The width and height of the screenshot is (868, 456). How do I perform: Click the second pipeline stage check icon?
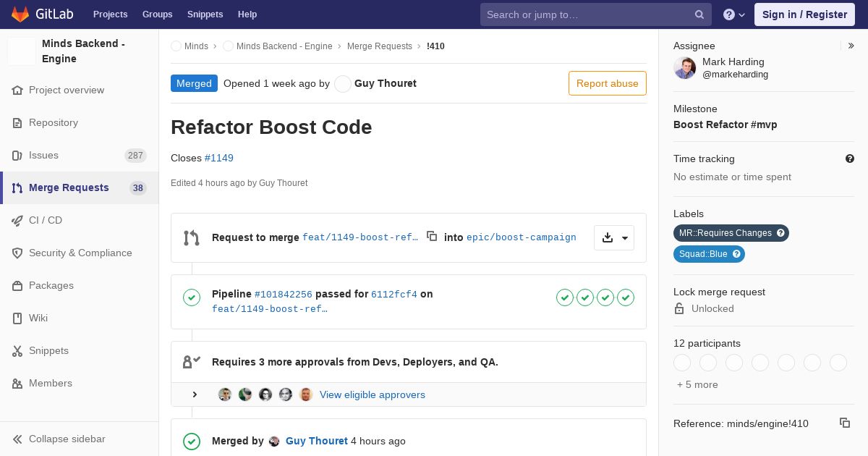[585, 297]
